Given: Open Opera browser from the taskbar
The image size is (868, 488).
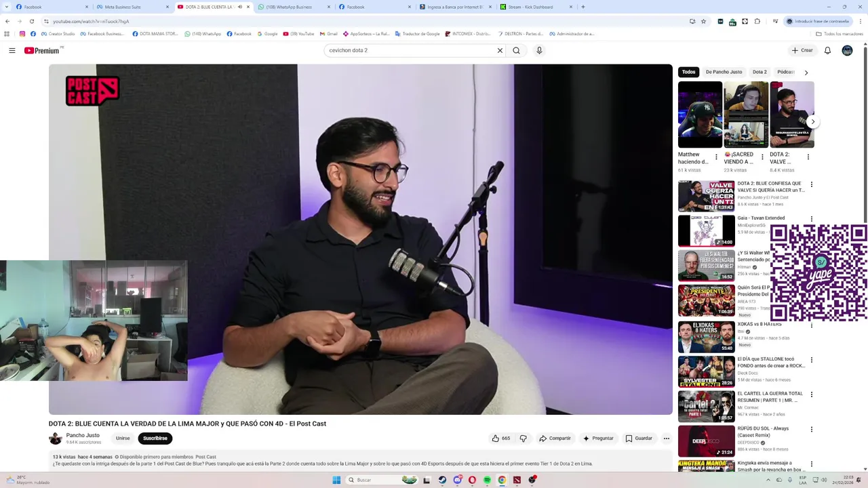Looking at the screenshot, I should click(x=472, y=480).
